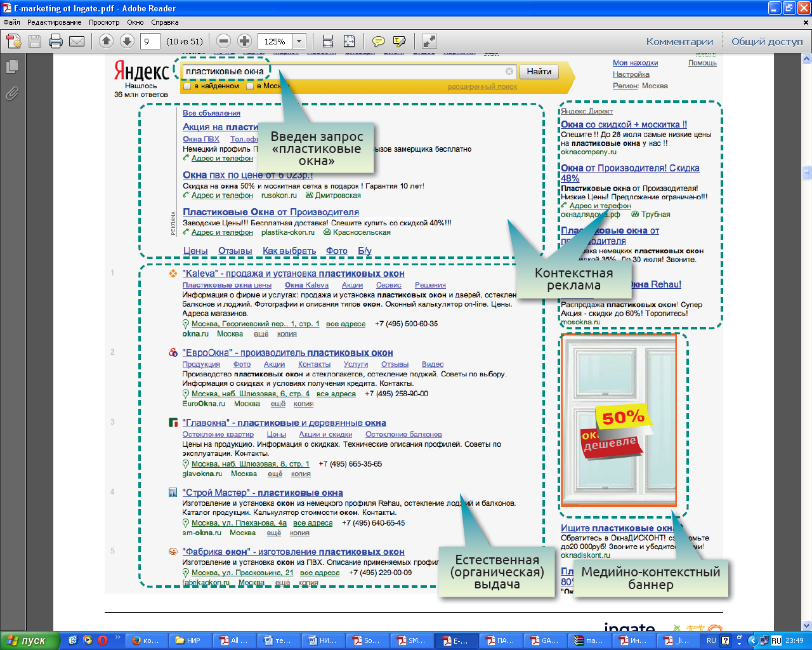Image resolution: width=812 pixels, height=650 pixels.
Task: Zoom out with the minus button
Action: 223,41
